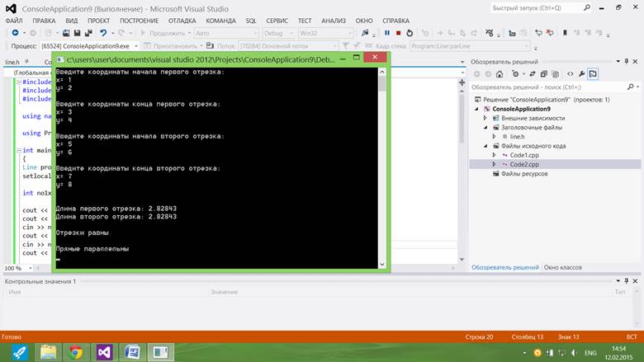The width and height of the screenshot is (644, 362).
Task: Expand the line.h tree node
Action: [x=494, y=137]
